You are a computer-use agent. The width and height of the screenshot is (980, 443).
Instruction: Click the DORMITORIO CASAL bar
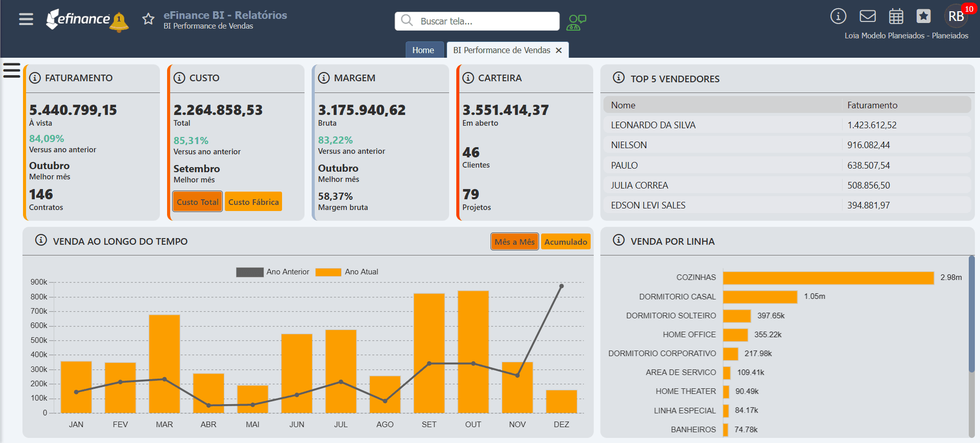[760, 296]
